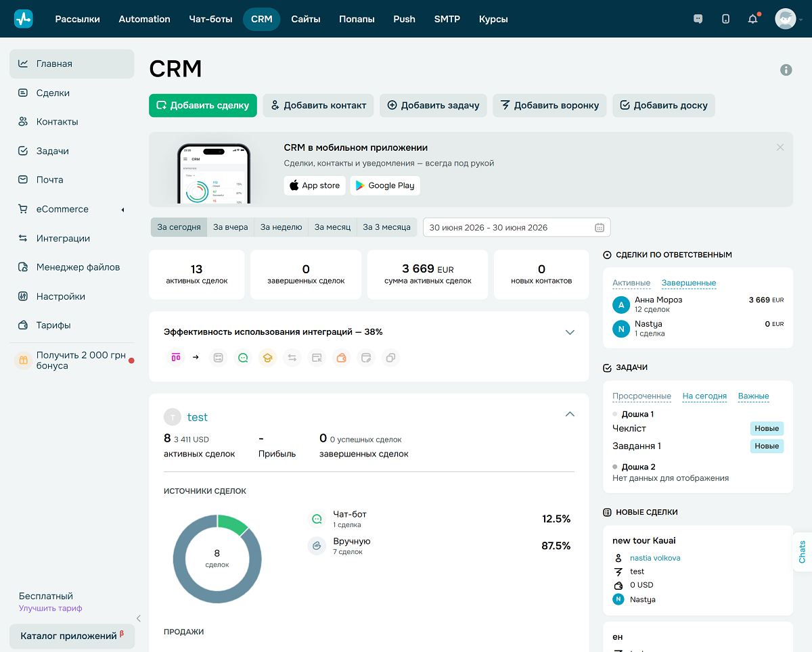Open the Улучшить тариф link
This screenshot has height=652, width=812.
51,608
